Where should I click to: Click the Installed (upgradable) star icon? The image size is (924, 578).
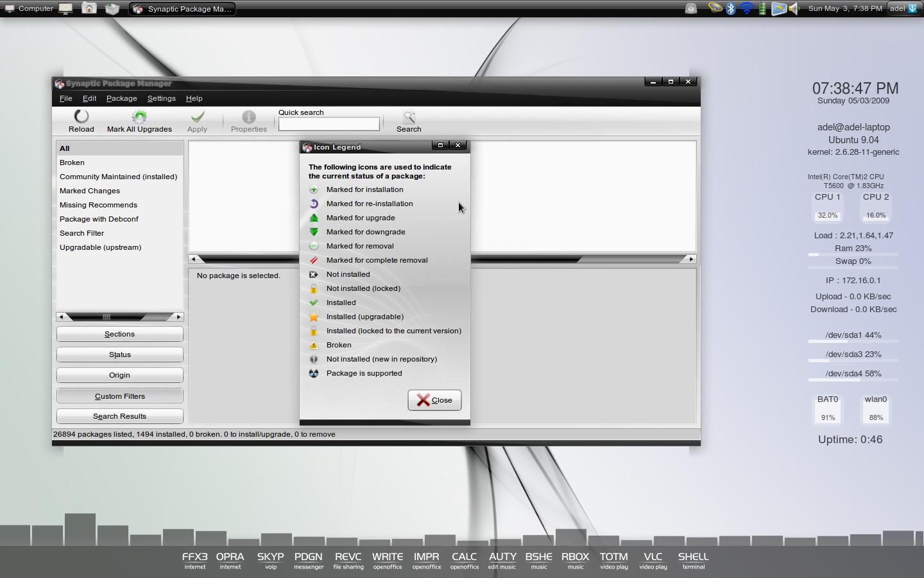(314, 317)
